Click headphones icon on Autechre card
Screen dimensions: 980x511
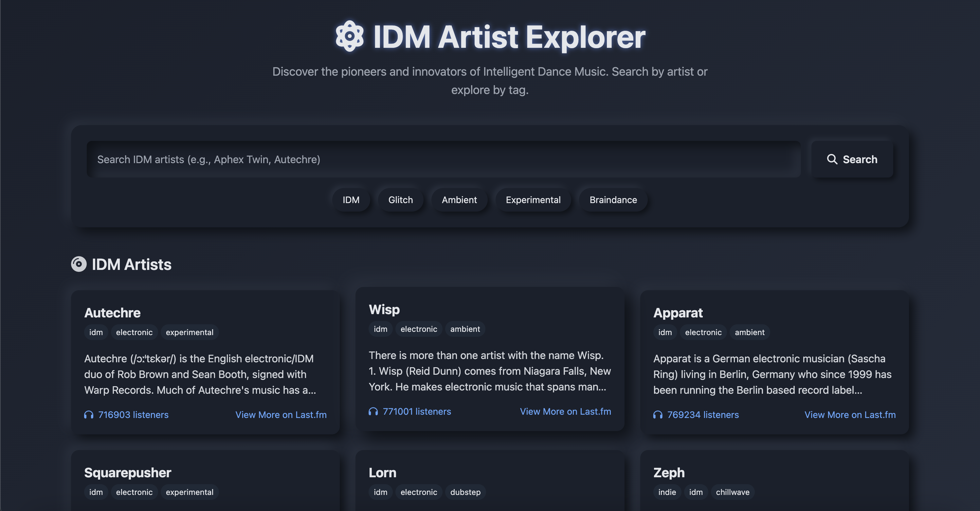89,415
